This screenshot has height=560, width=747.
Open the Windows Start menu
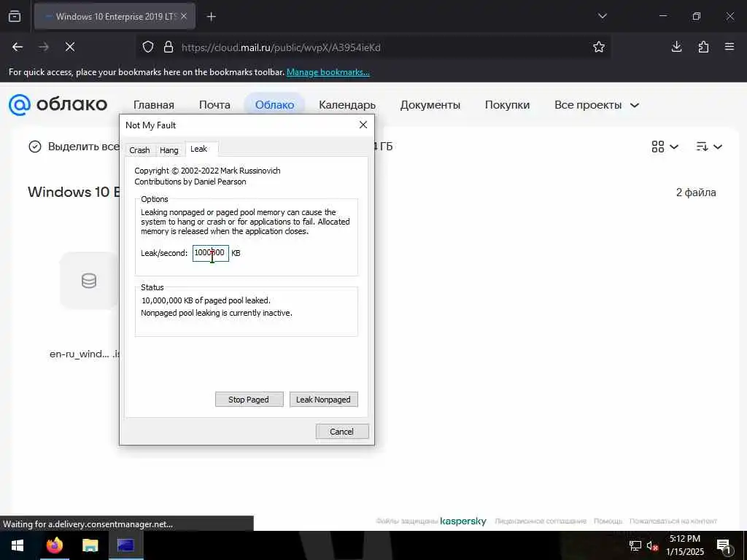click(18, 545)
